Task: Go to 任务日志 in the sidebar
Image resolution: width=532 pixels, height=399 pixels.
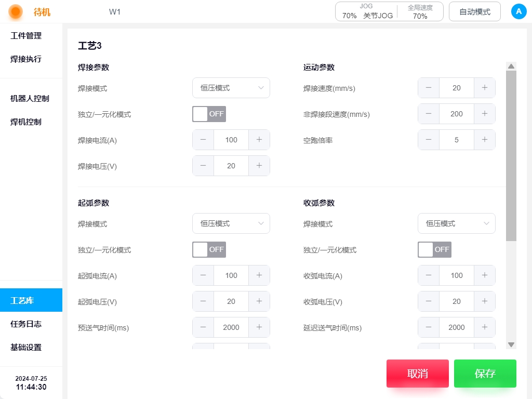Action: [26, 324]
